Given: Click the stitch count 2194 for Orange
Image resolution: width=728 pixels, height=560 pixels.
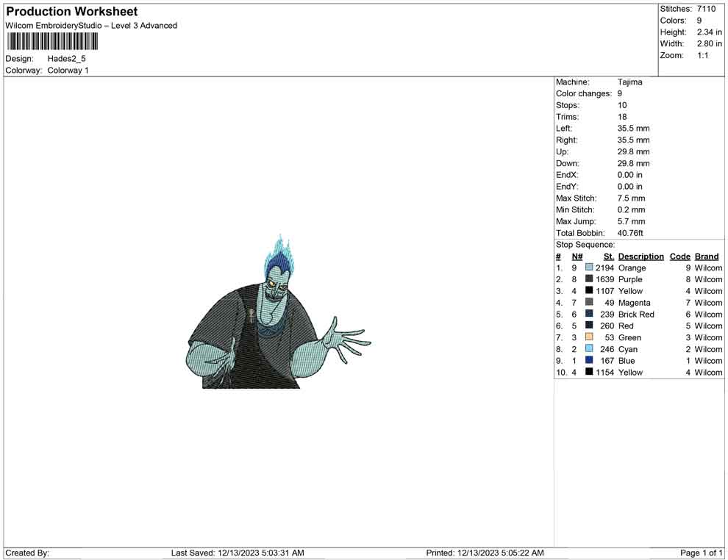Looking at the screenshot, I should click(605, 268).
